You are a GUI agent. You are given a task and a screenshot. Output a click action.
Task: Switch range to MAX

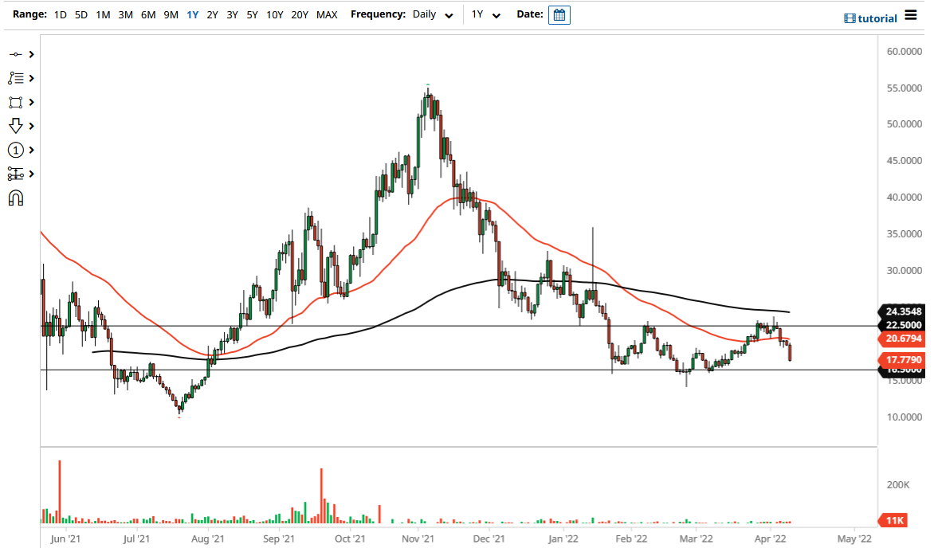pyautogui.click(x=326, y=14)
